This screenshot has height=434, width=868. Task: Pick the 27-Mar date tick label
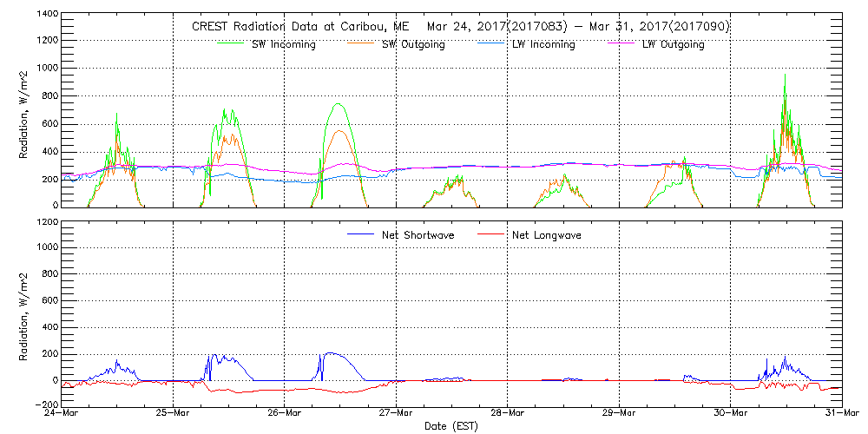[x=396, y=414]
